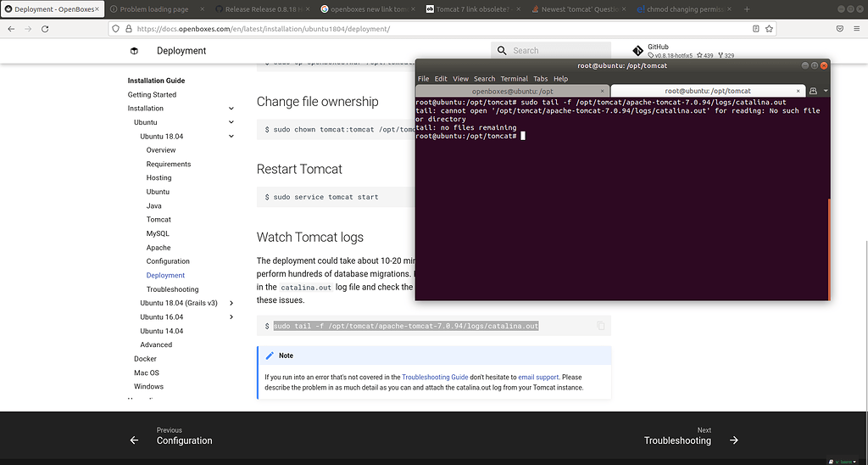The width and height of the screenshot is (868, 465).
Task: Click the next page right arrow icon
Action: [733, 440]
